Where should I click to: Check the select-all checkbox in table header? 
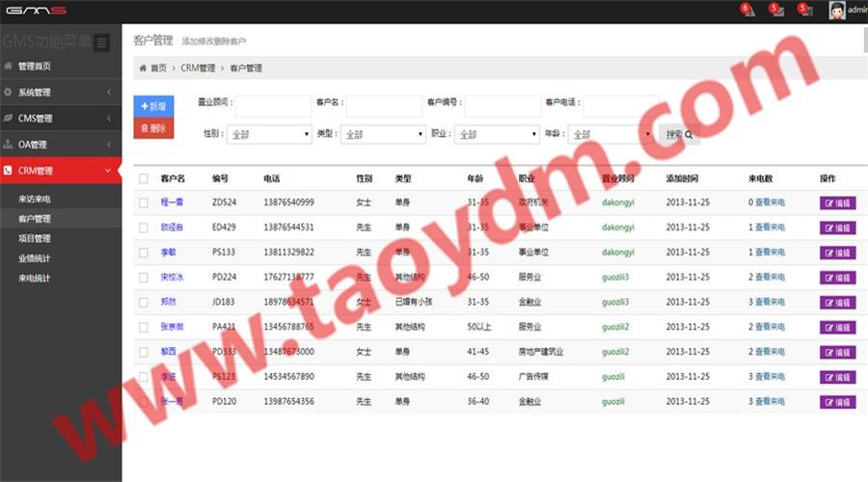(x=144, y=178)
